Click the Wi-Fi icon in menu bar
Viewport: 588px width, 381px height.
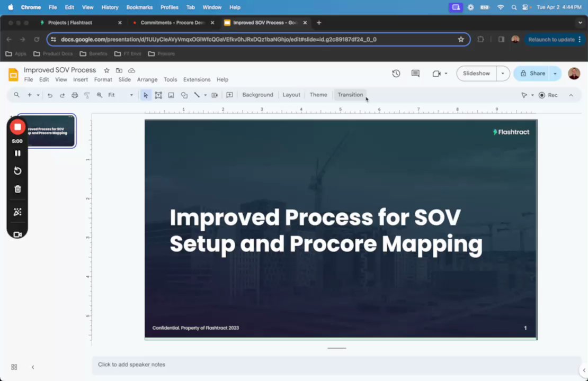[501, 7]
